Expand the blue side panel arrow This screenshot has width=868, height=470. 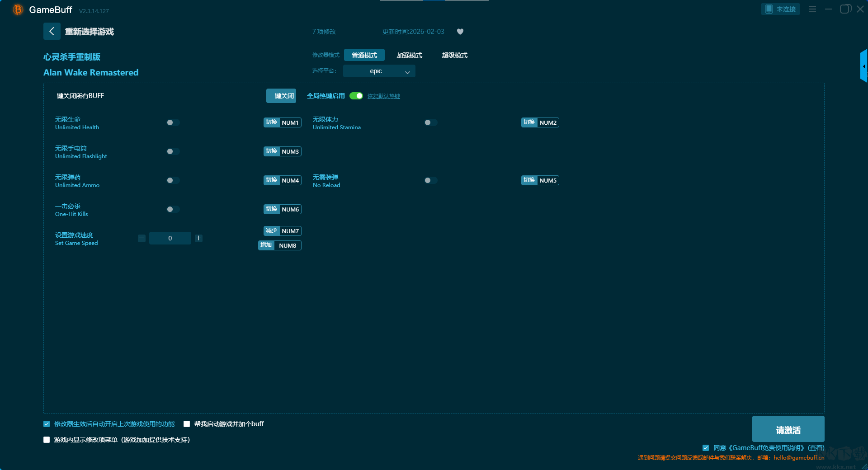point(863,66)
